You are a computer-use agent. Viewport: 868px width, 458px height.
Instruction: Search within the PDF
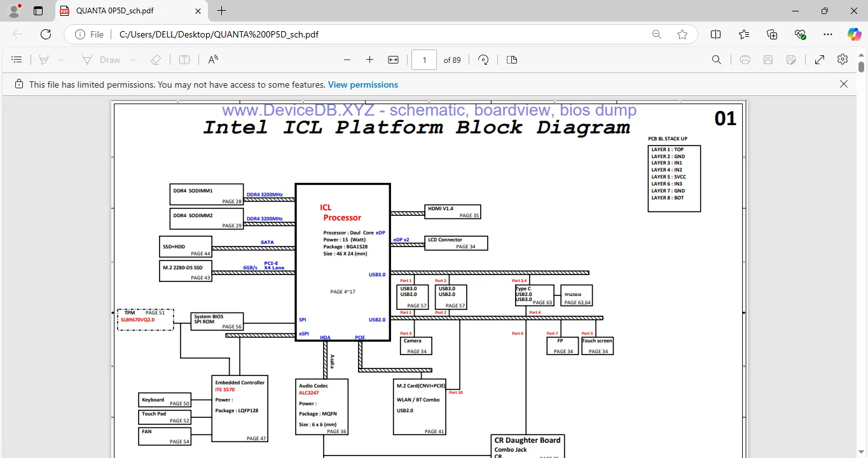[717, 60]
